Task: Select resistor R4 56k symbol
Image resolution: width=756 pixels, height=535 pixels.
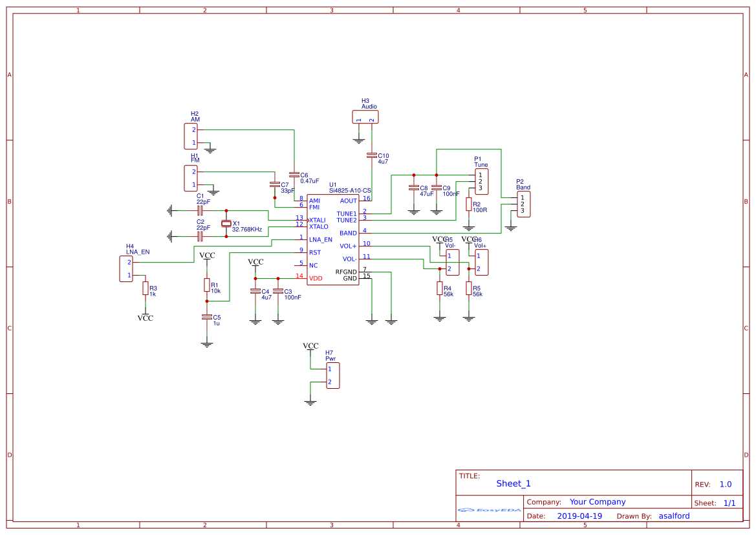Action: click(440, 289)
